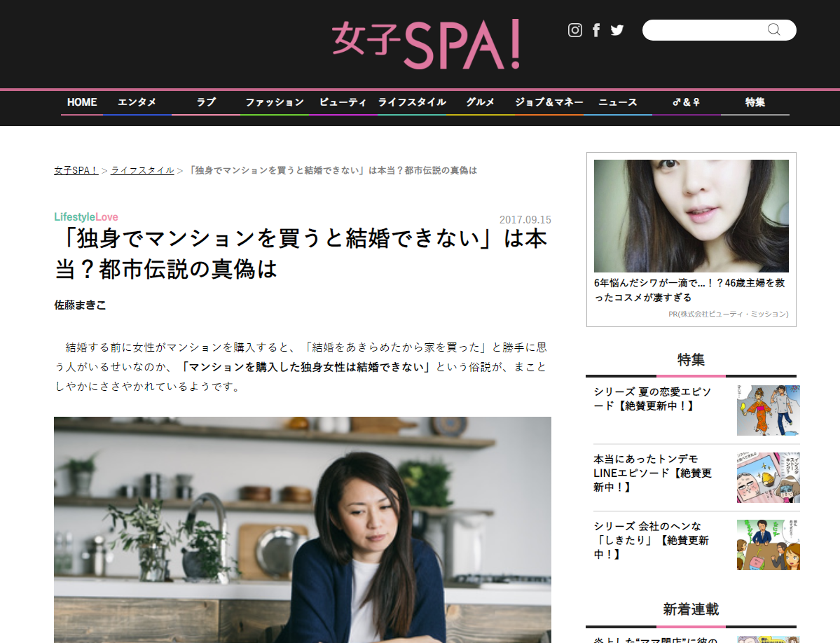Open the Instagram icon in header
The image size is (840, 643).
(x=574, y=30)
